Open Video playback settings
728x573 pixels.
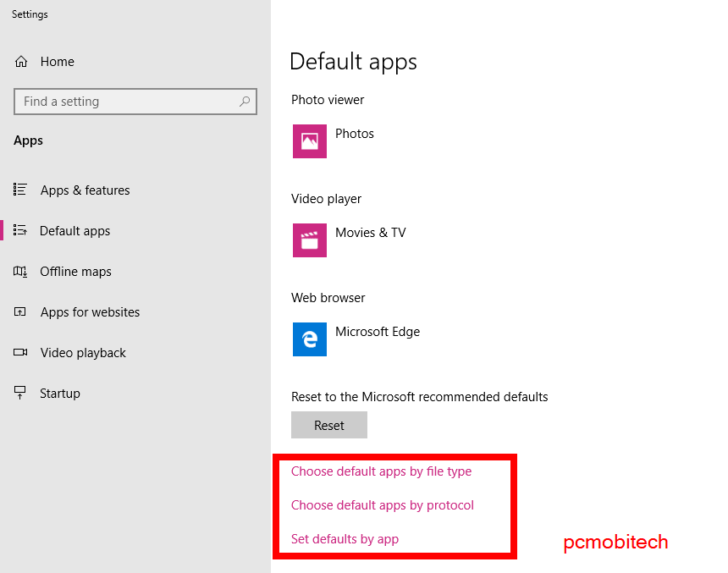tap(83, 353)
